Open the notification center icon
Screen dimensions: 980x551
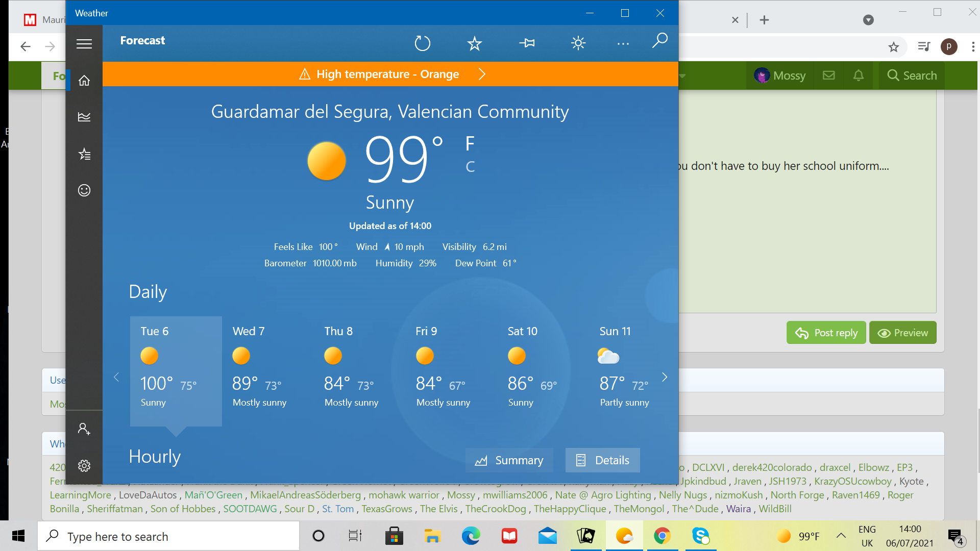pos(955,536)
